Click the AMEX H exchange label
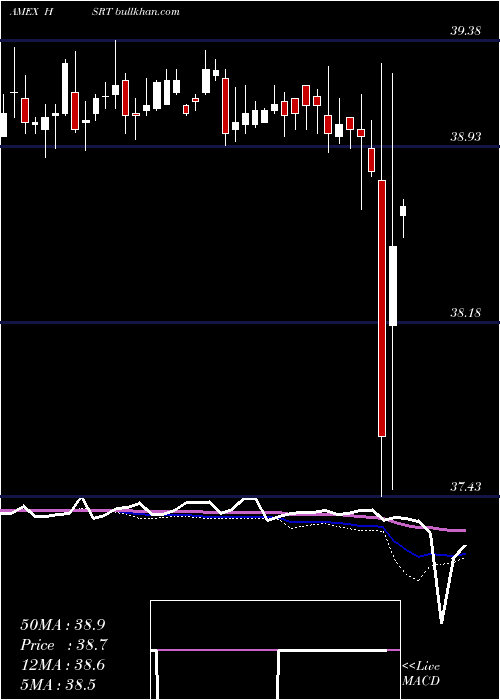Screen dimensions: 500x700 [31, 11]
